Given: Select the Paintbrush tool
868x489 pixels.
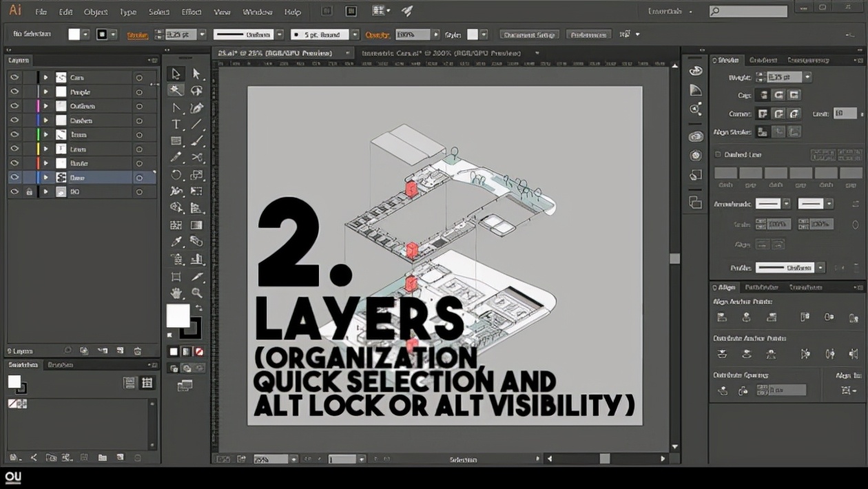Looking at the screenshot, I should pos(196,141).
